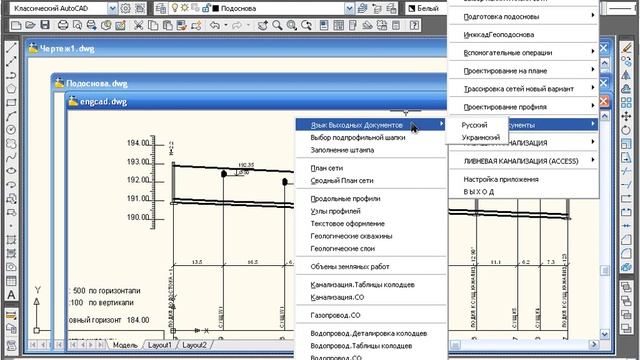This screenshot has width=640, height=360.
Task: Click the Undo arrow icon
Action: pos(215,25)
